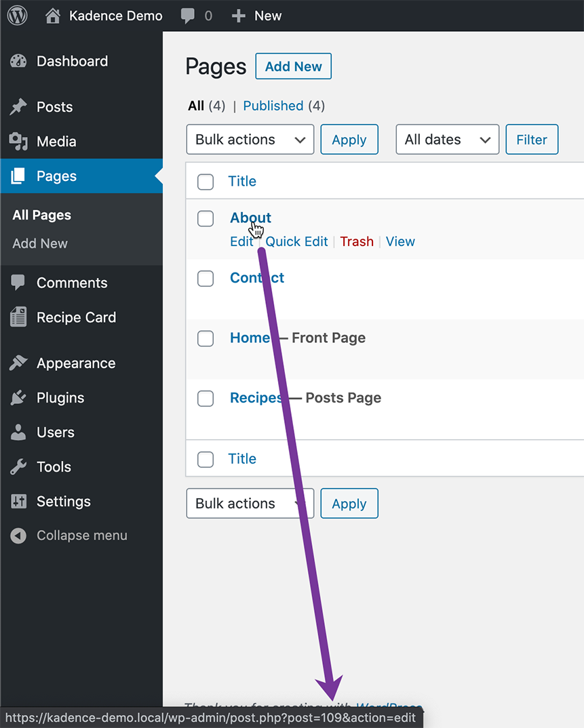The image size is (584, 728).
Task: Open the top Bulk actions dropdown
Action: [250, 140]
